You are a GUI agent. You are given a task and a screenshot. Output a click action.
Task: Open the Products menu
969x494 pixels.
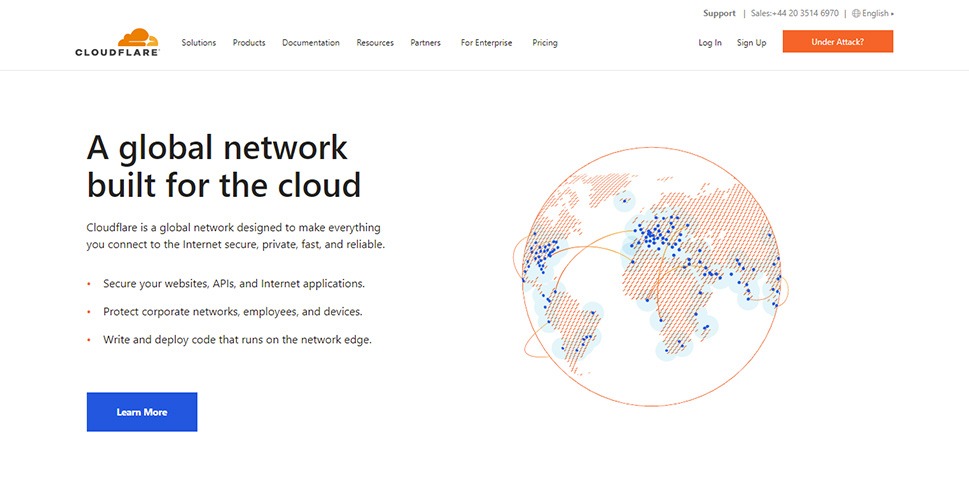[249, 43]
